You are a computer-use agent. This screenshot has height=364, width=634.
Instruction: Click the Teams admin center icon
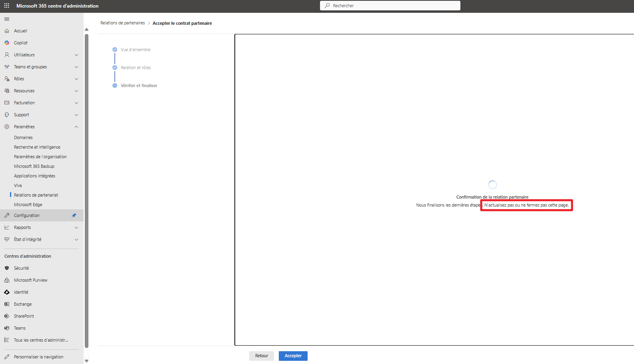(x=7, y=328)
